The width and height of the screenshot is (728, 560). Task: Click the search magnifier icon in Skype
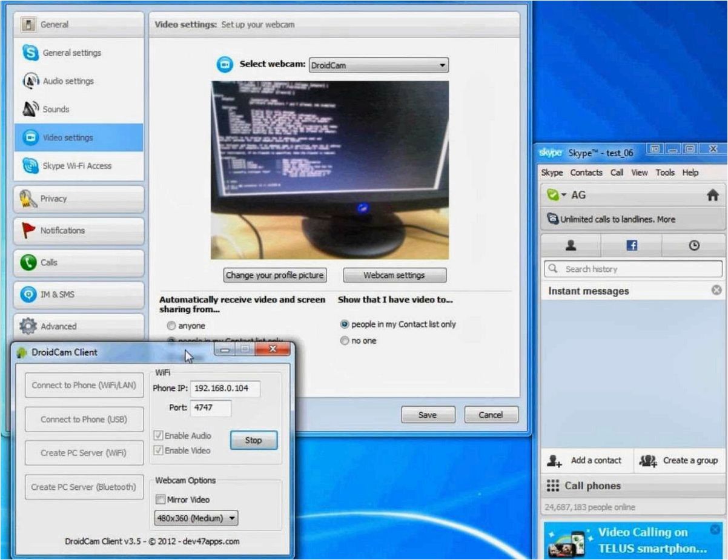coord(552,269)
